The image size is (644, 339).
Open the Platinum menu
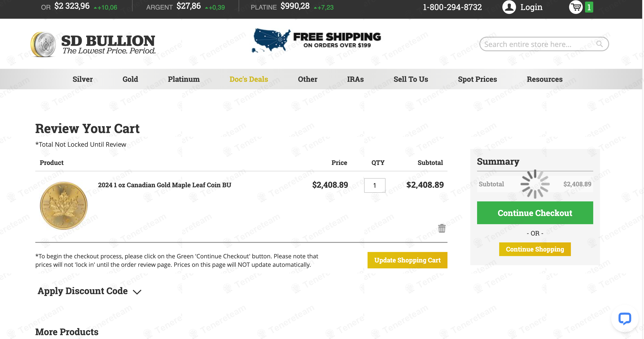coord(184,79)
